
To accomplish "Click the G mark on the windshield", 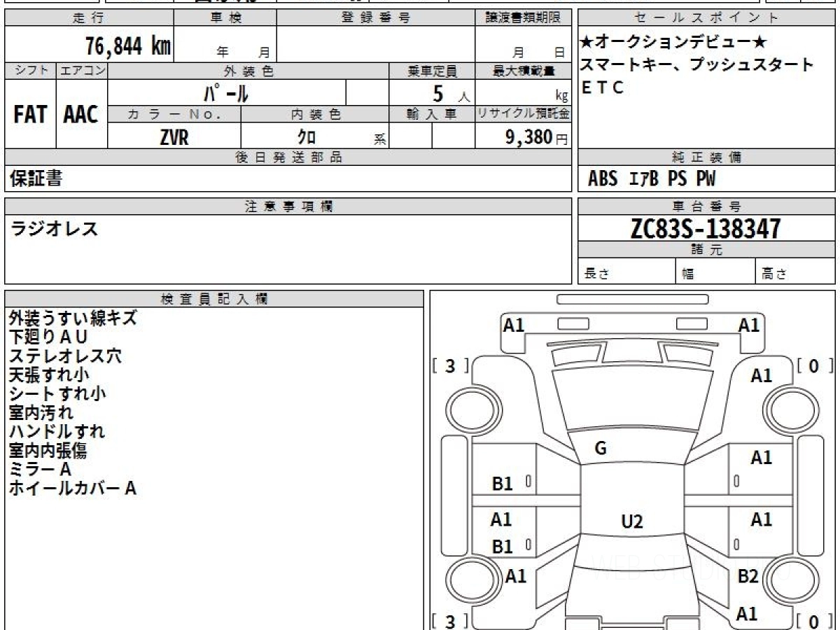I will pos(600,449).
